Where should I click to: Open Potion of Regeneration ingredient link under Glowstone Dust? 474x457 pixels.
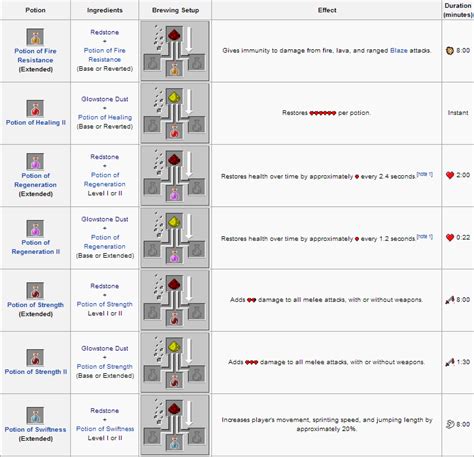(105, 242)
